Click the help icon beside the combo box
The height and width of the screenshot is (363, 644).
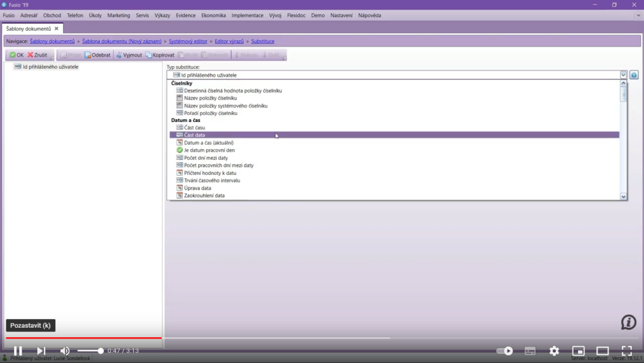pos(634,75)
